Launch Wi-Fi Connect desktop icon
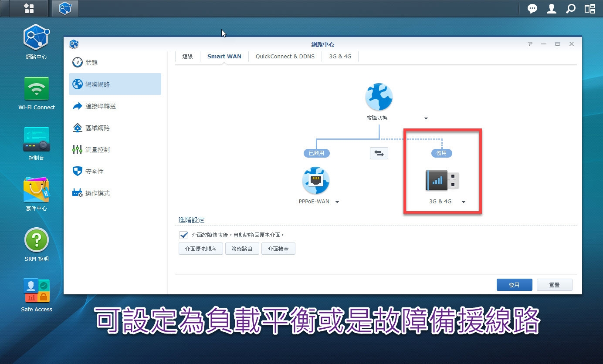 (x=37, y=93)
